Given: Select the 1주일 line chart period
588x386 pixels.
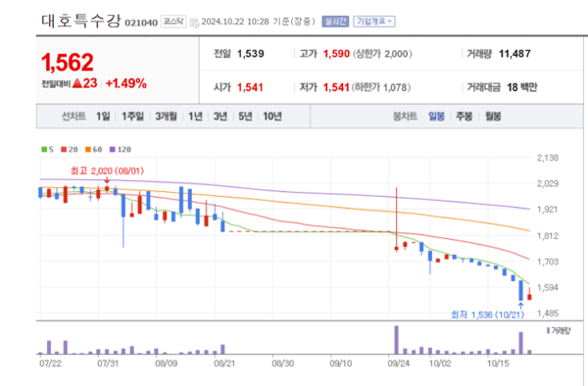Looking at the screenshot, I should (132, 117).
